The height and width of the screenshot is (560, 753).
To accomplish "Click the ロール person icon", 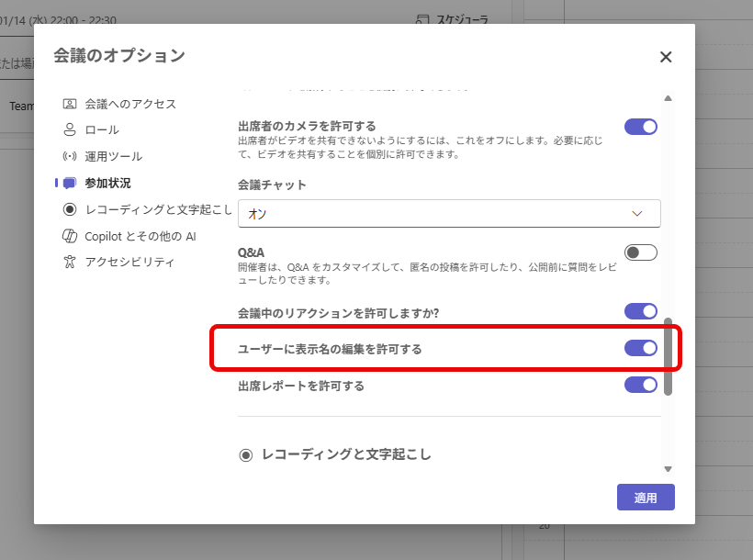I will (x=69, y=130).
